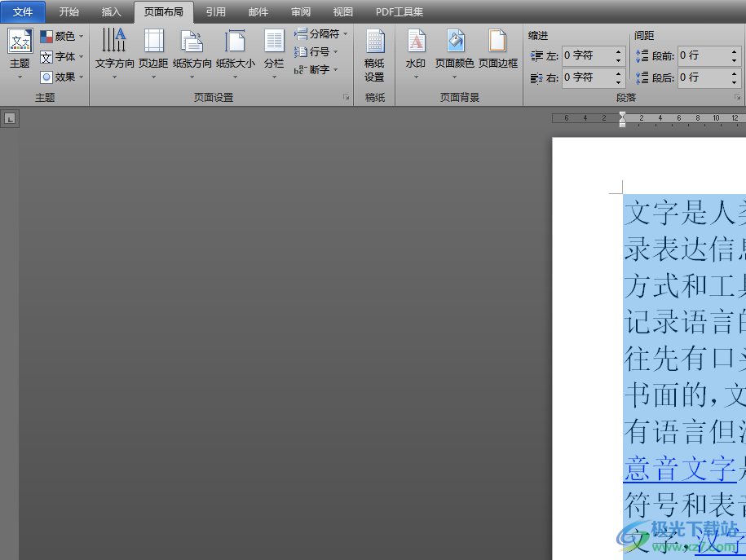
Task: Open the 断字 hyphenation menu
Action: (316, 70)
